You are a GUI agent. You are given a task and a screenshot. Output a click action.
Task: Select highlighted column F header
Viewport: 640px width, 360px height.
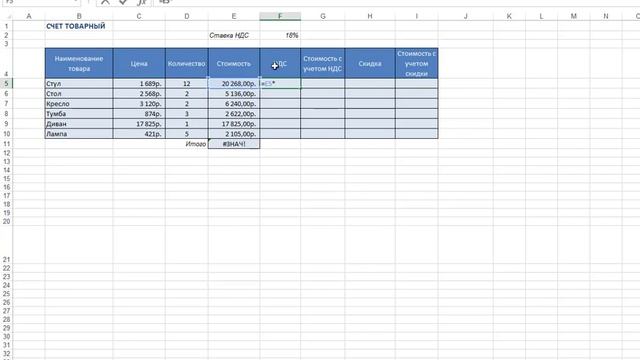click(280, 16)
